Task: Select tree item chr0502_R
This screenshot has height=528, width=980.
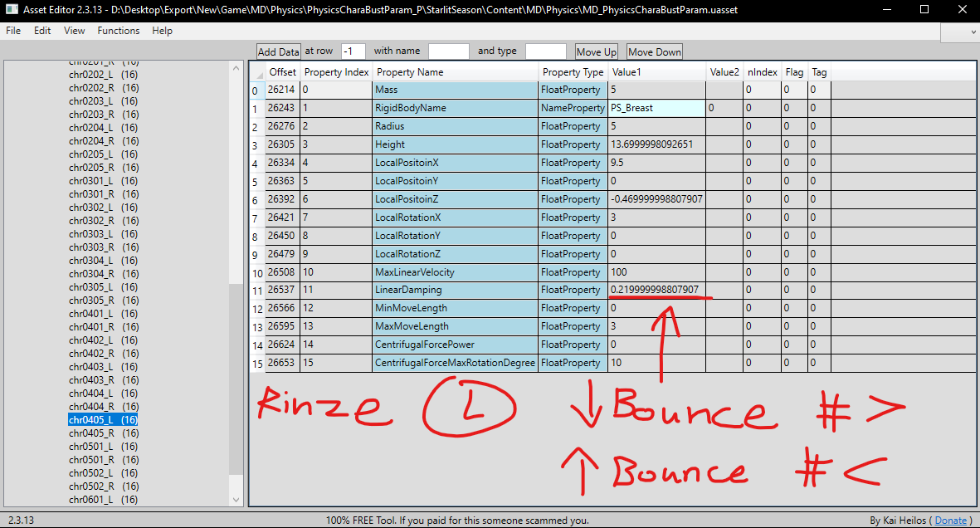Action: [x=104, y=486]
